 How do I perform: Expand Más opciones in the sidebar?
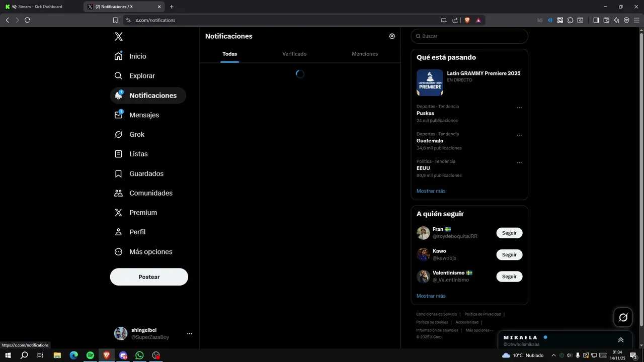click(x=144, y=252)
